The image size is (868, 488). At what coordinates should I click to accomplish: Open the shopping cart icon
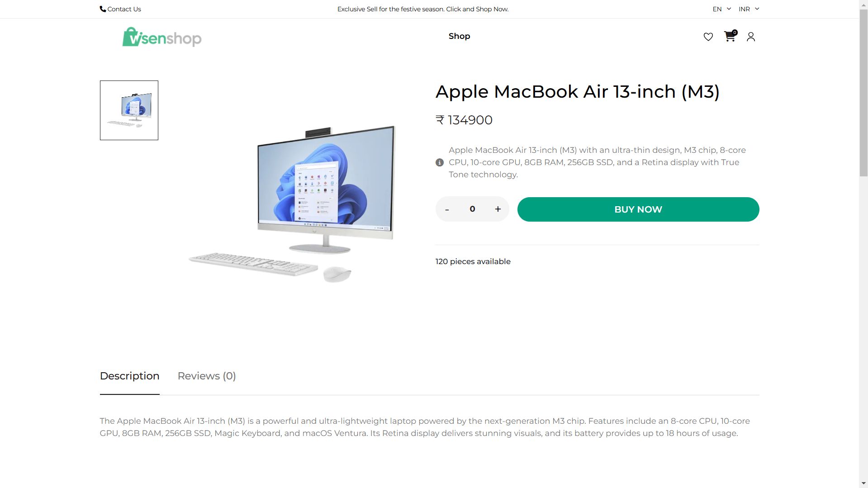729,37
